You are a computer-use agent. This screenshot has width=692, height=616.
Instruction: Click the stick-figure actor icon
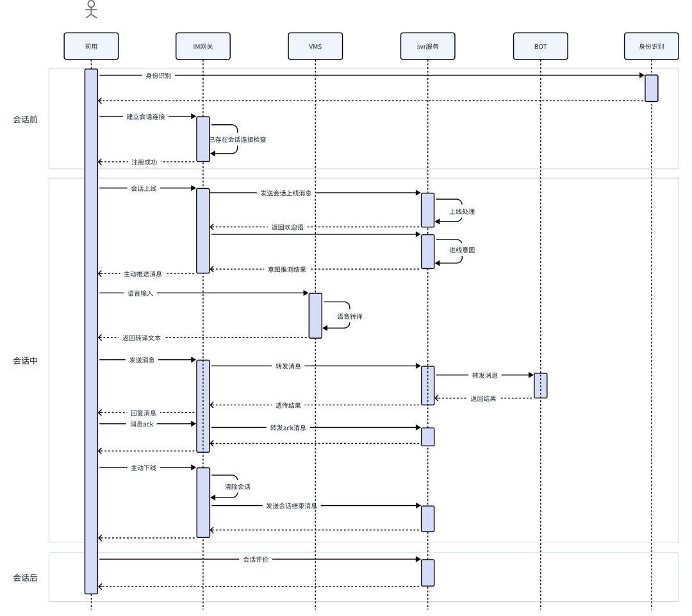(91, 9)
